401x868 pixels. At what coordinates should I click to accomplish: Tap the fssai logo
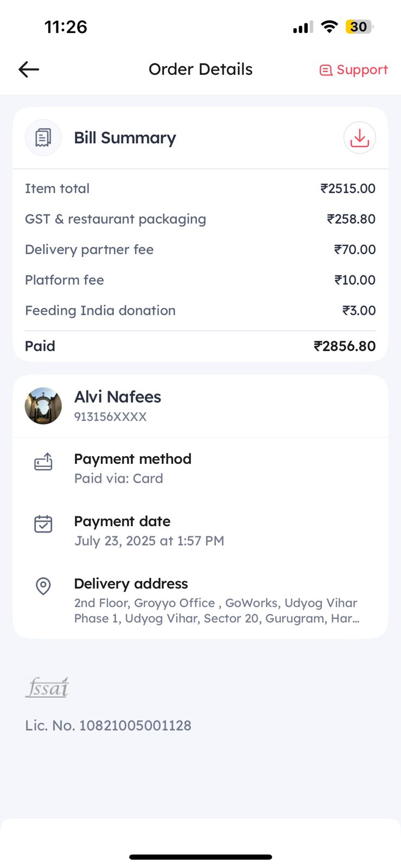(x=47, y=687)
